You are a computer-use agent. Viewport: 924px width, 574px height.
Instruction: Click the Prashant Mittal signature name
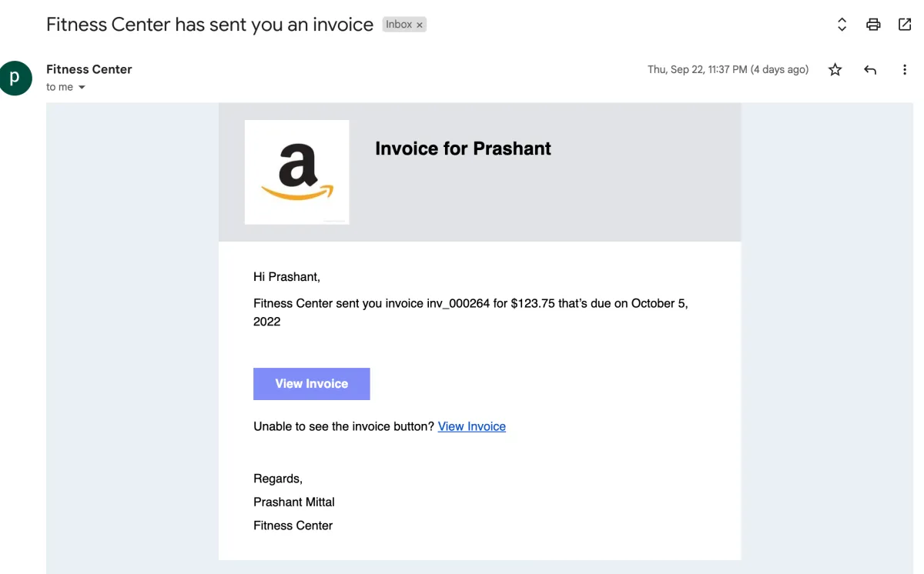[293, 502]
